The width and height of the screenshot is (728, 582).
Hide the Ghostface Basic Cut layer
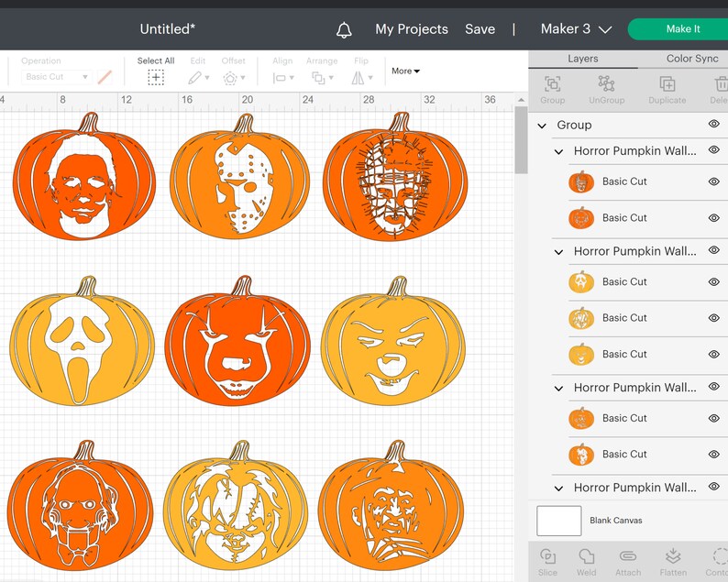pos(713,281)
